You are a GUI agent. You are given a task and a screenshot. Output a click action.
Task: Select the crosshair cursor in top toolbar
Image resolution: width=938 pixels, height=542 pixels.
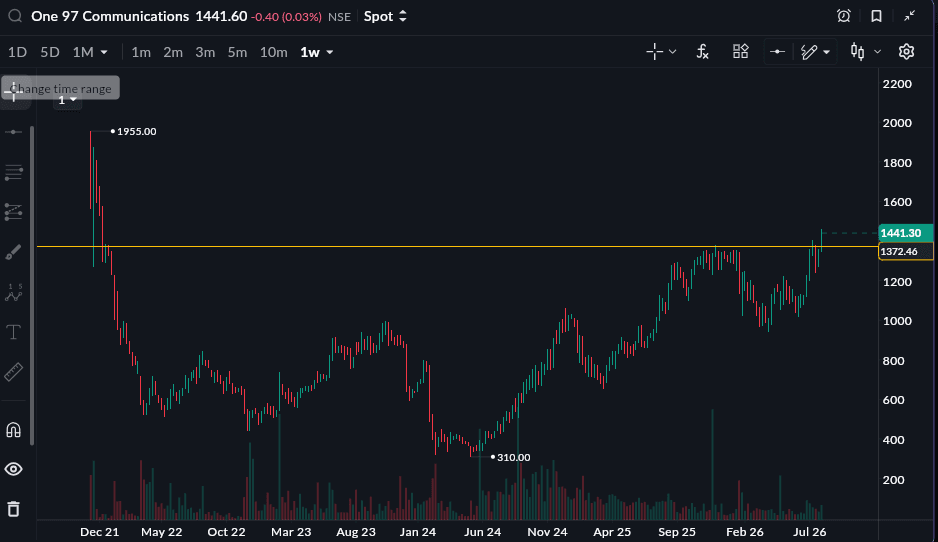[x=654, y=52]
